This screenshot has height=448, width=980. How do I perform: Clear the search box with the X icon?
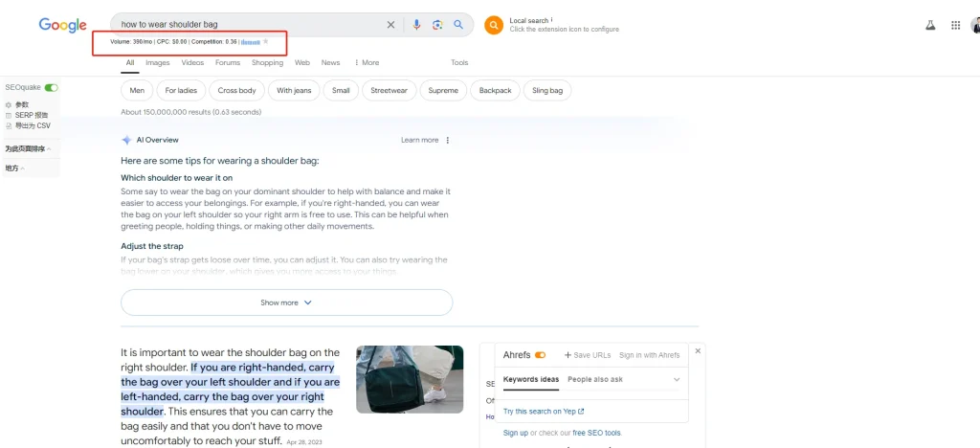tap(390, 24)
